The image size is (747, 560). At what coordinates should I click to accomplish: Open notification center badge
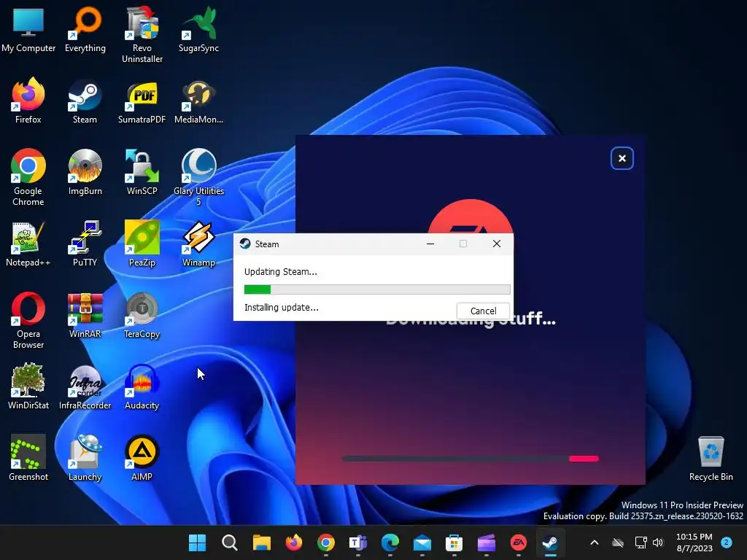point(727,542)
